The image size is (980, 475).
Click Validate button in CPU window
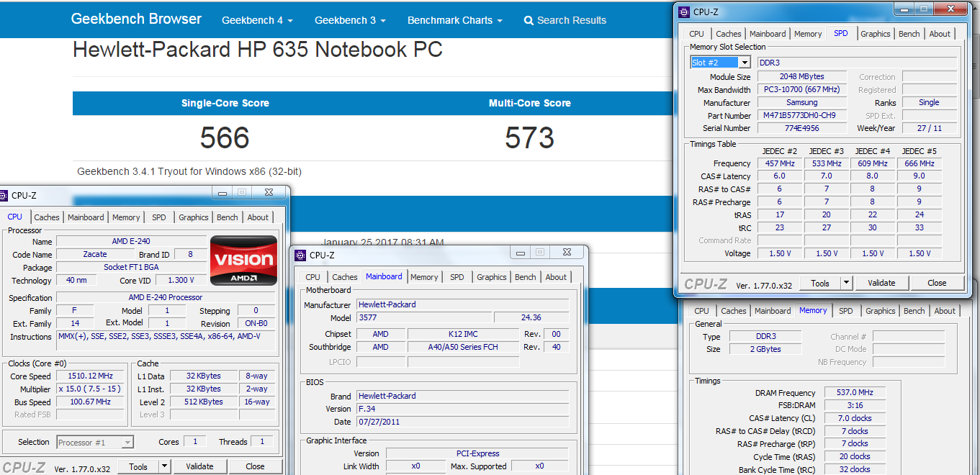[x=199, y=466]
